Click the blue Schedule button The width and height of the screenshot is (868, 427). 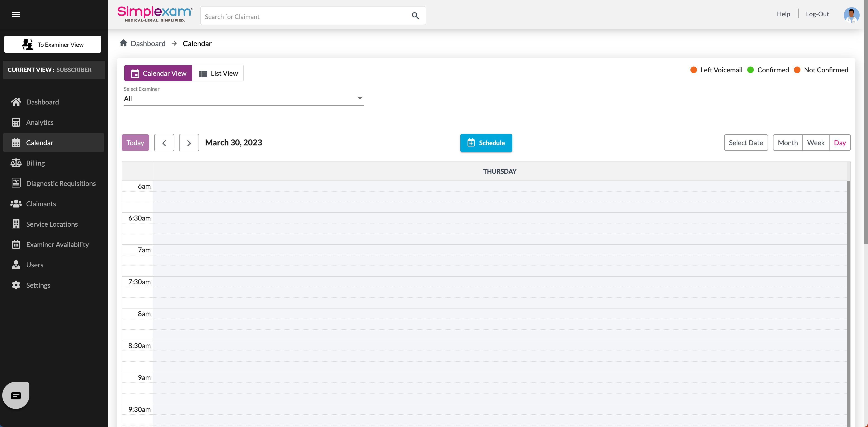tap(486, 143)
